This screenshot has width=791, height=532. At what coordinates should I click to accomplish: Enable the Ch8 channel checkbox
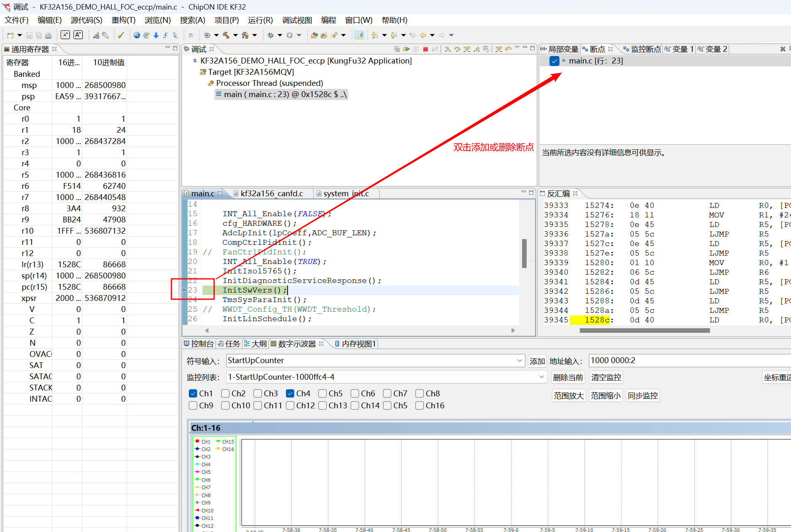point(420,393)
